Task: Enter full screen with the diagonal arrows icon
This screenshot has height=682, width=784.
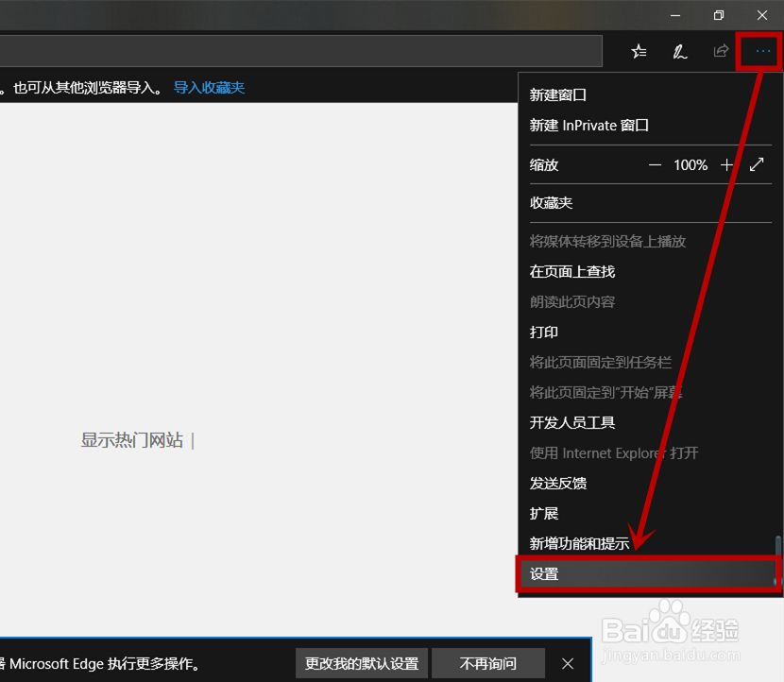Action: 756,164
